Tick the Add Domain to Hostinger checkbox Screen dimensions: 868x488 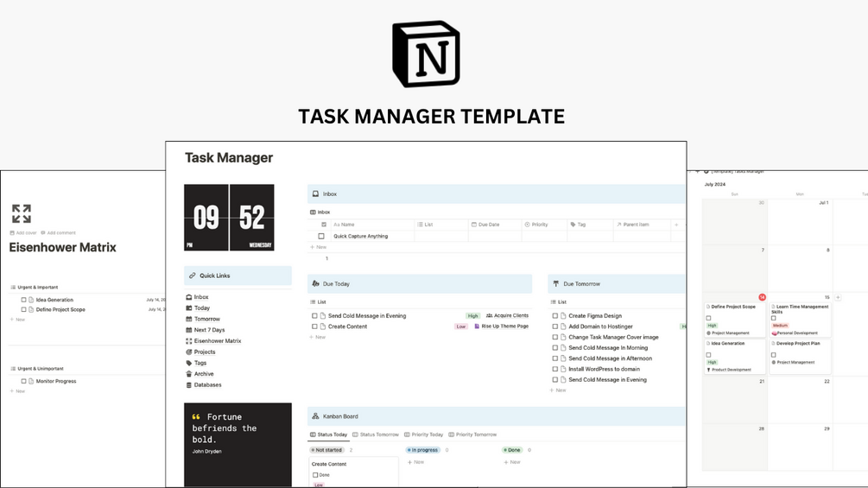click(555, 326)
